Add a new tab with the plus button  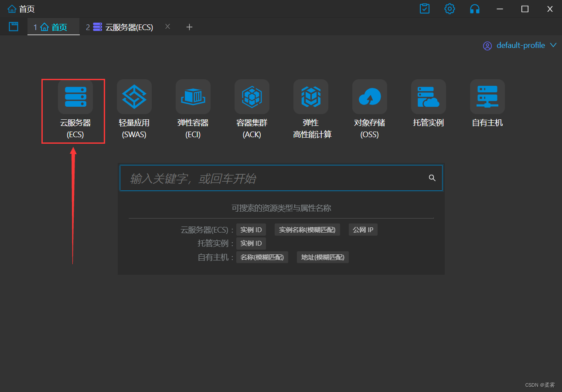pyautogui.click(x=189, y=27)
